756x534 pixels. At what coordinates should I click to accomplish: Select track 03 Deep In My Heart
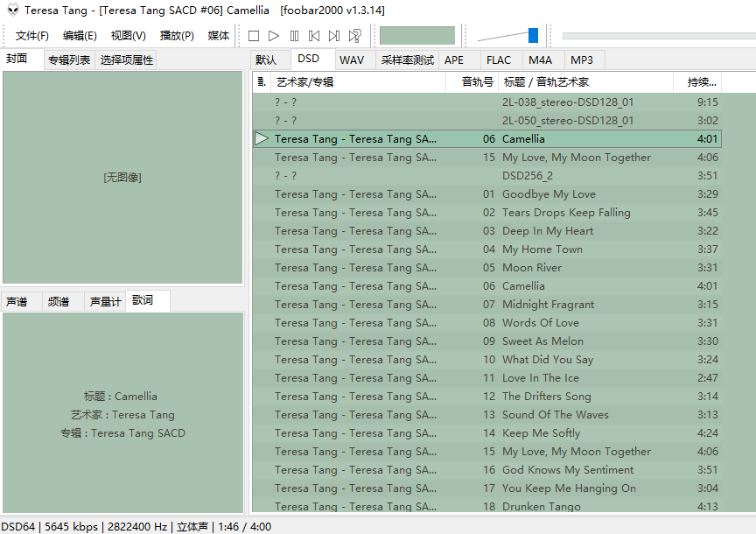coord(487,231)
